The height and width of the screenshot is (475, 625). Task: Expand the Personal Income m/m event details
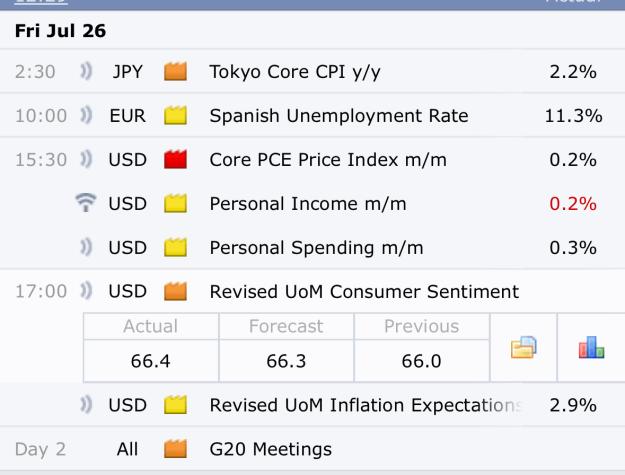312,204
